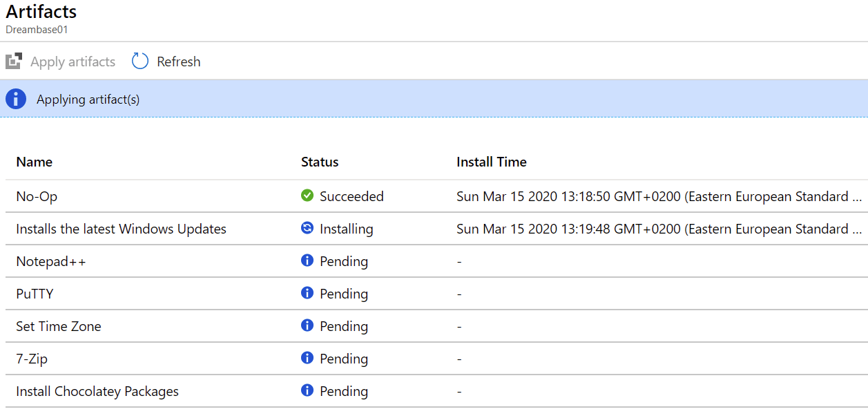Click the 13:18:50 install time for No-Op
The height and width of the screenshot is (416, 868).
(x=659, y=196)
